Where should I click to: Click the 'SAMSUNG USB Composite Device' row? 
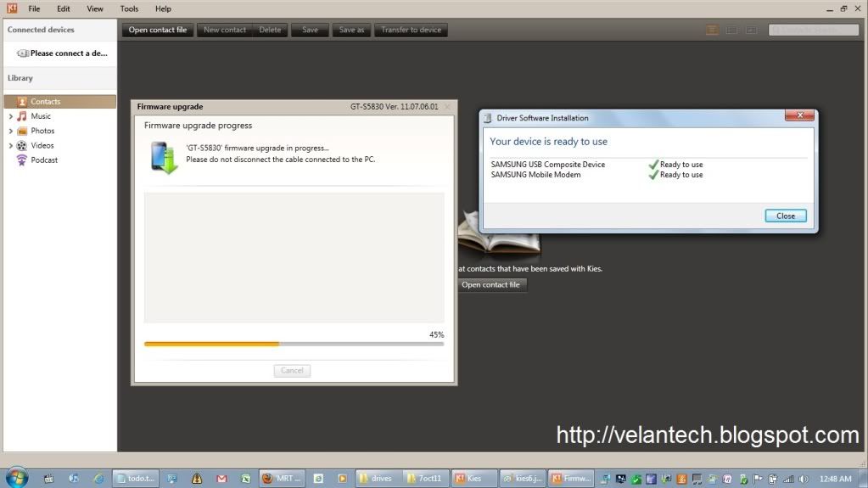click(596, 165)
